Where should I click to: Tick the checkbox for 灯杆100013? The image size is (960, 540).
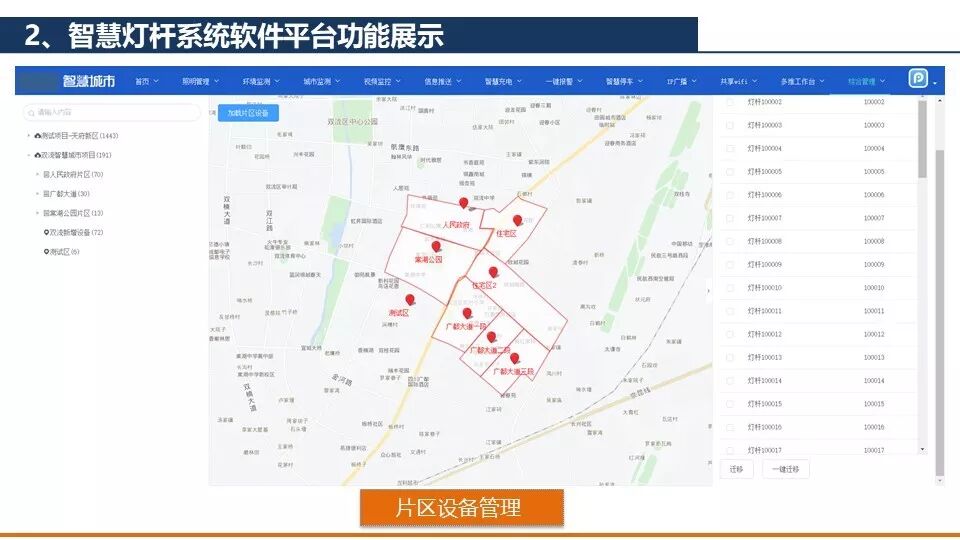(729, 358)
